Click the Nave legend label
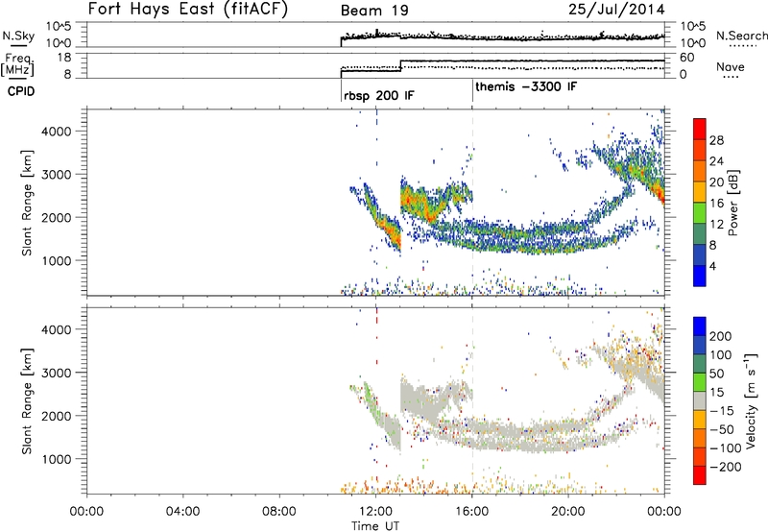Screen dimensions: 768x532 pos(731,66)
